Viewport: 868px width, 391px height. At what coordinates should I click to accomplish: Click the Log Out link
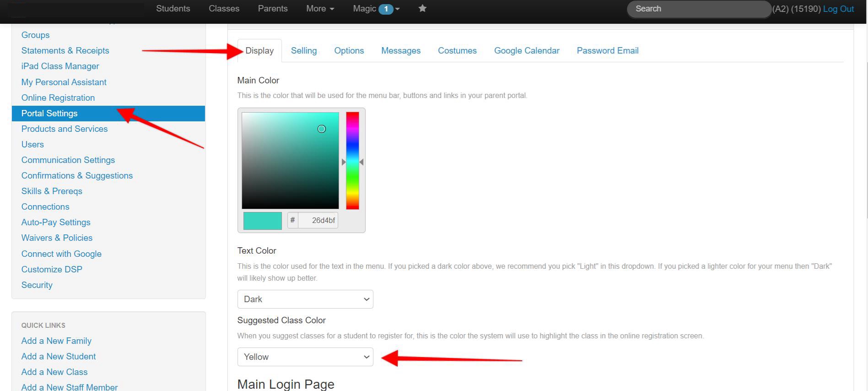click(x=838, y=9)
